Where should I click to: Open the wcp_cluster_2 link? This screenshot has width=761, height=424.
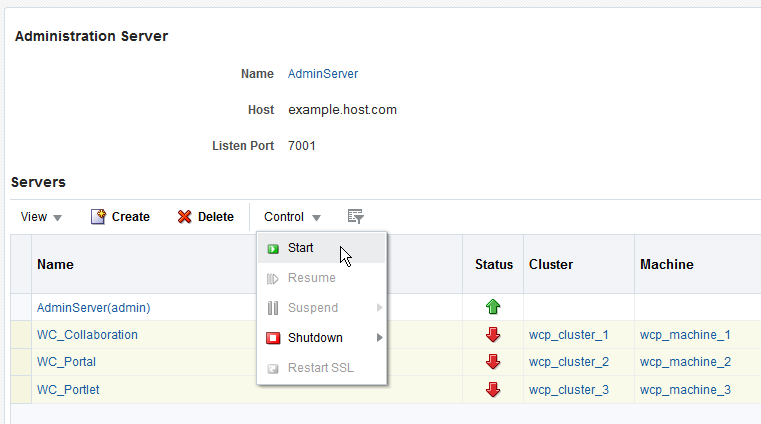569,362
